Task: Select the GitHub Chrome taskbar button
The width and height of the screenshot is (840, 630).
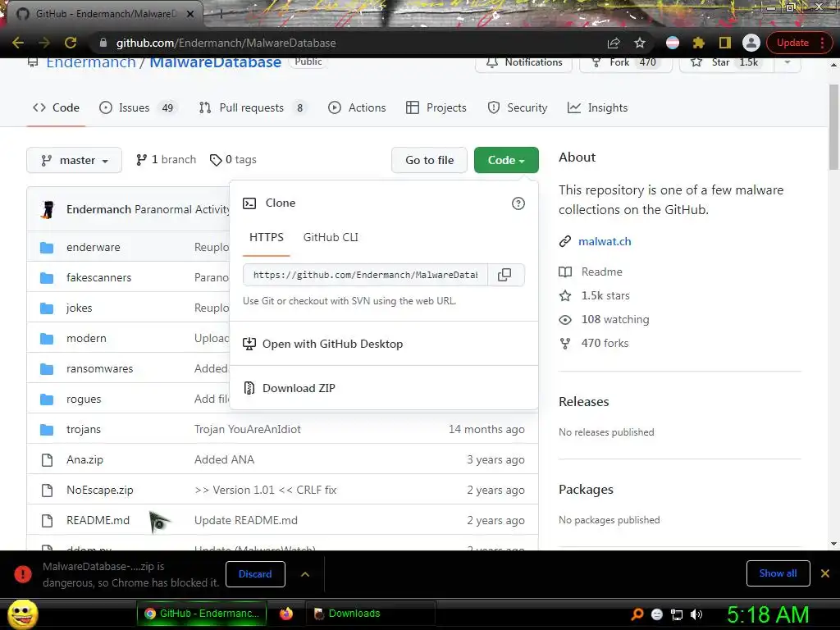Action: [203, 614]
